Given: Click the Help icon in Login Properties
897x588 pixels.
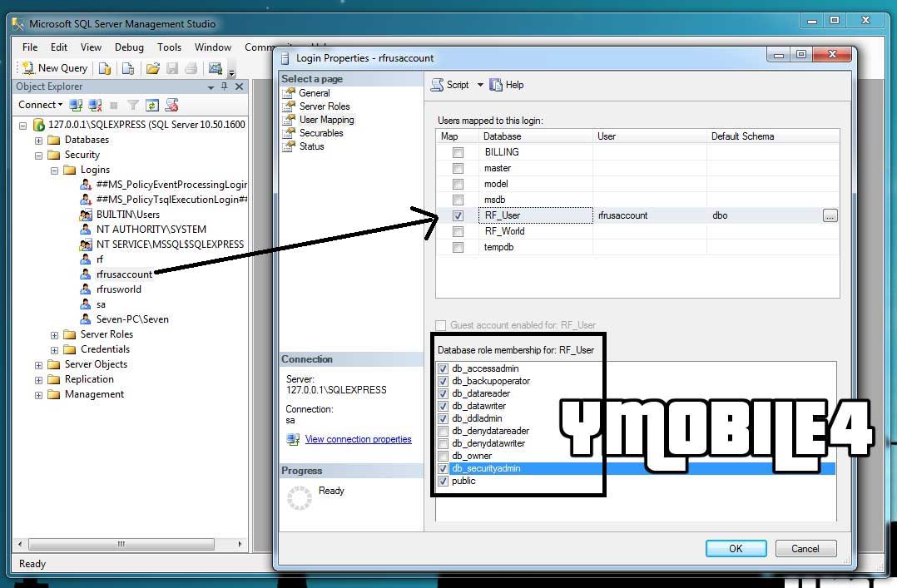Looking at the screenshot, I should pyautogui.click(x=495, y=85).
